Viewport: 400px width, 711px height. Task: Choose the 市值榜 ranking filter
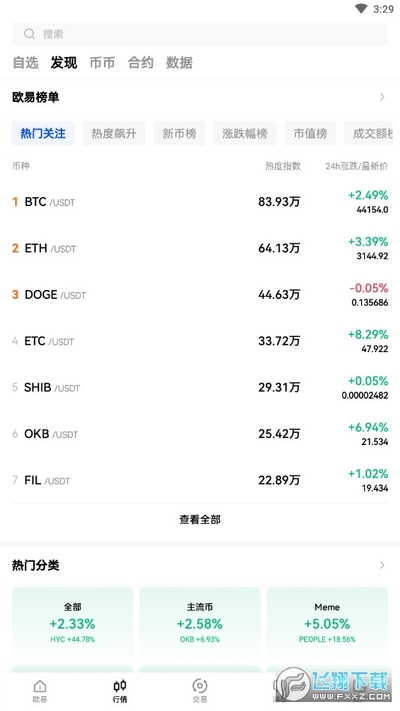pos(310,133)
